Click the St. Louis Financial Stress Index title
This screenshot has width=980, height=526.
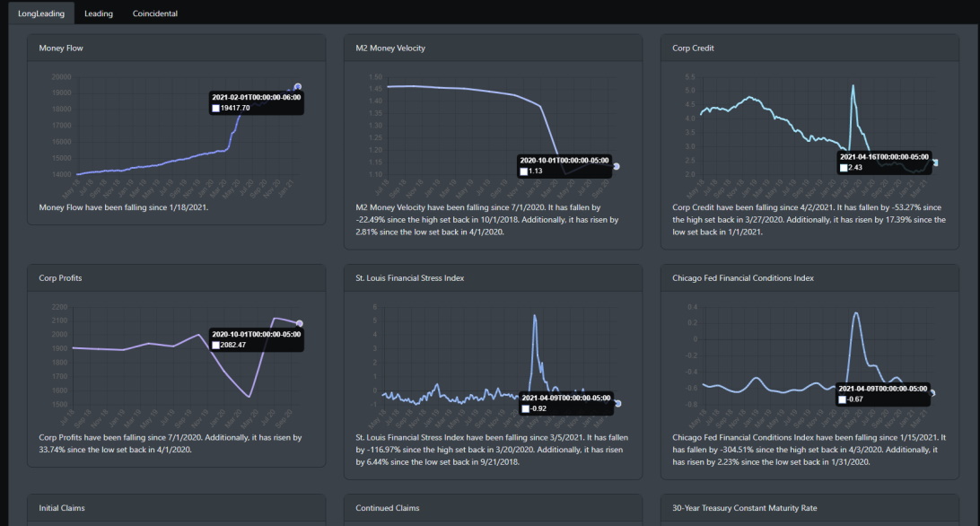(x=410, y=278)
